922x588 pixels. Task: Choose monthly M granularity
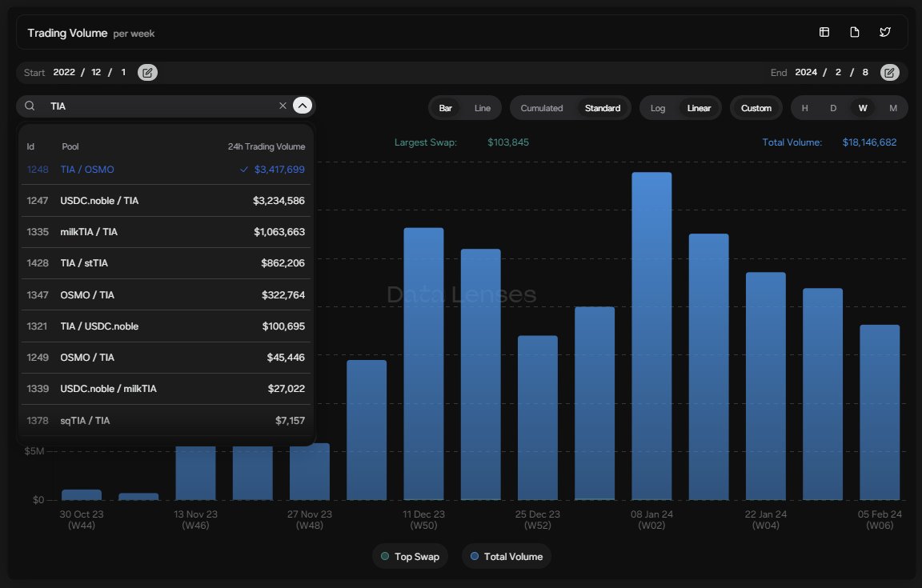point(893,108)
